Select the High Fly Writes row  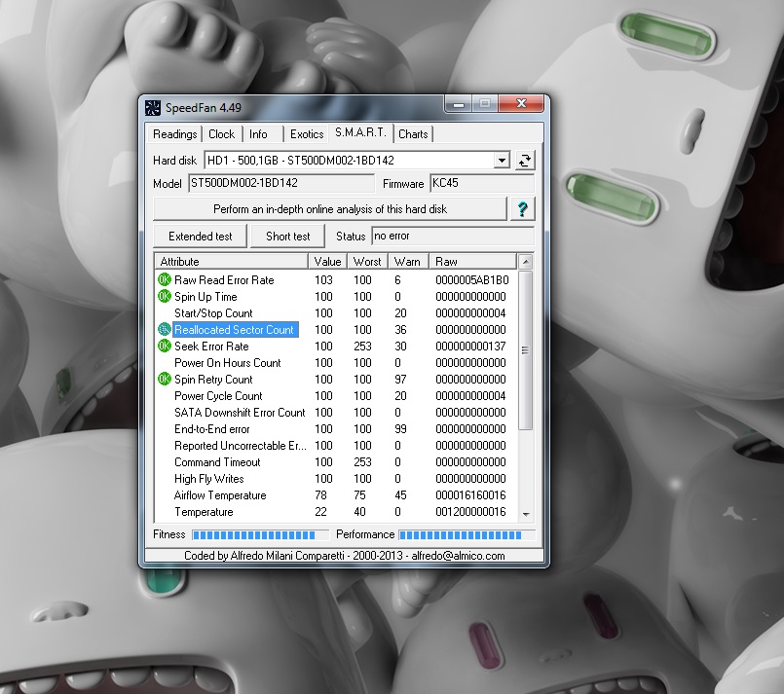[335, 478]
